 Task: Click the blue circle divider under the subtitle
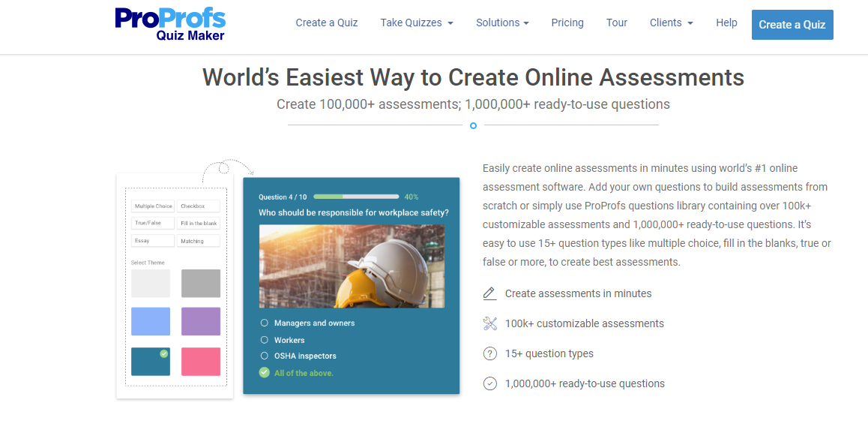pyautogui.click(x=473, y=125)
